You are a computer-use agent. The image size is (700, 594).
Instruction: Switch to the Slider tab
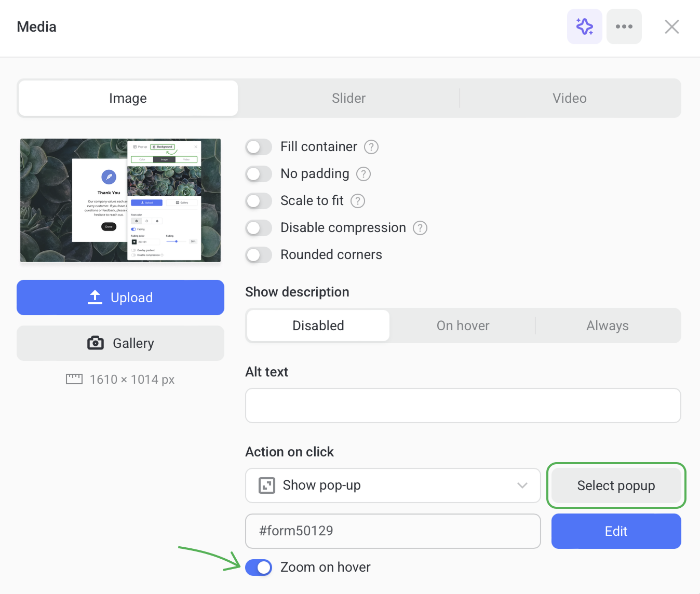click(x=348, y=98)
